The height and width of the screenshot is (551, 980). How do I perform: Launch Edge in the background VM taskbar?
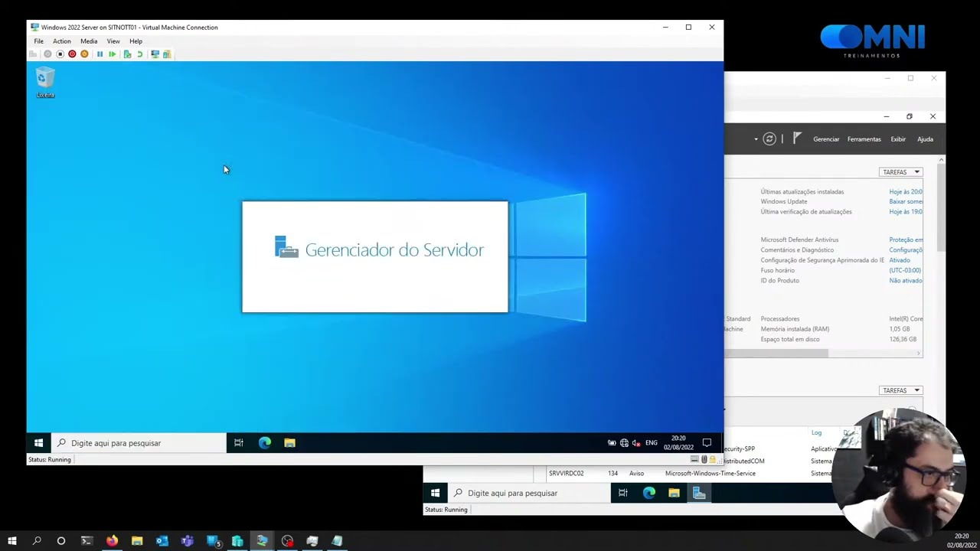[x=649, y=494]
